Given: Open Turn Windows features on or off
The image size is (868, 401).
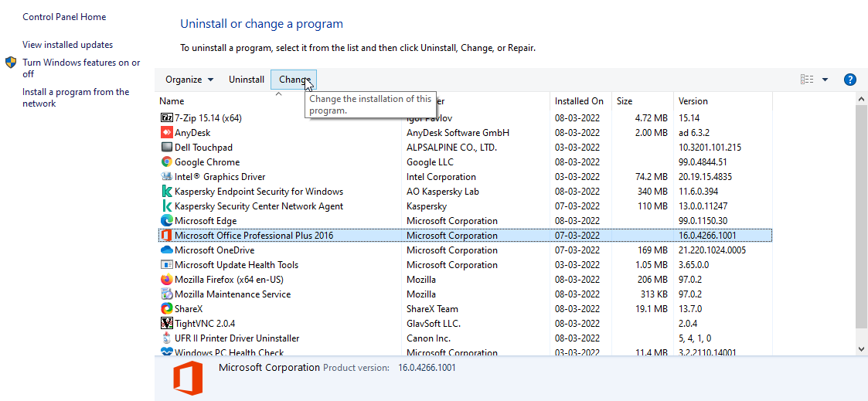Looking at the screenshot, I should click(81, 68).
